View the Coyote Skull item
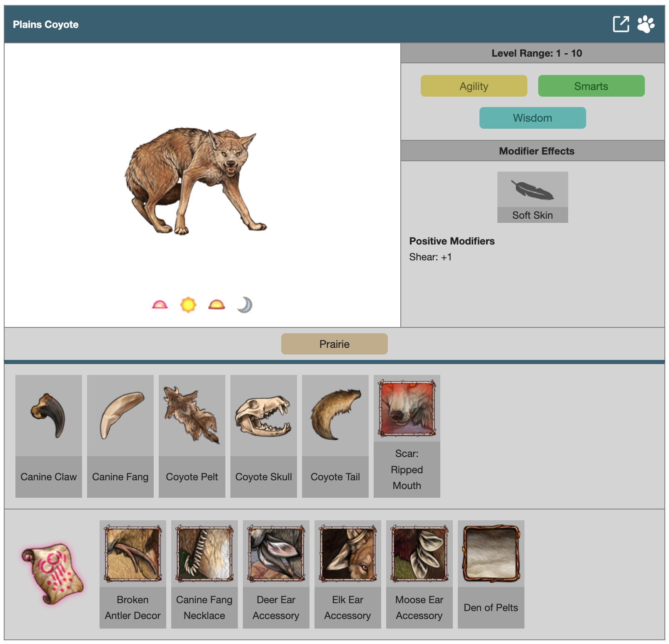This screenshot has height=644, width=669. click(264, 436)
